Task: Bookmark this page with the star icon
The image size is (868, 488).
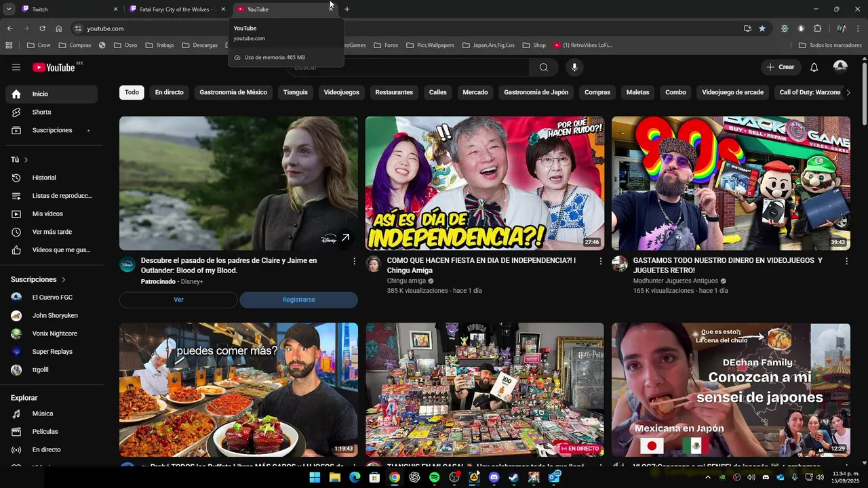Action: pyautogui.click(x=762, y=28)
